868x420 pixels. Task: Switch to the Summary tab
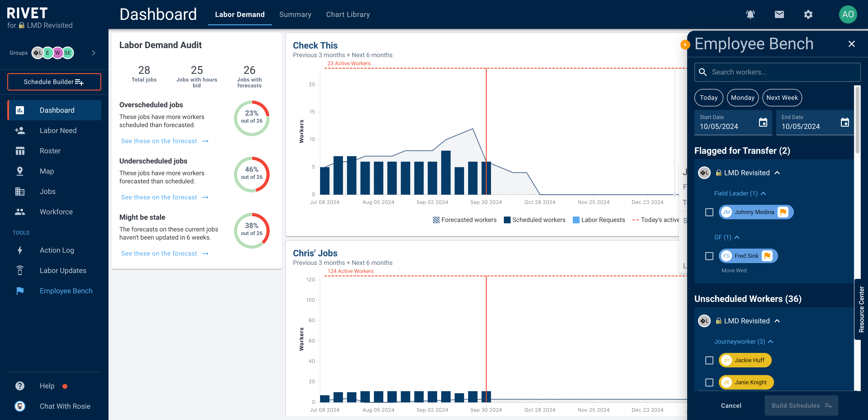click(295, 14)
